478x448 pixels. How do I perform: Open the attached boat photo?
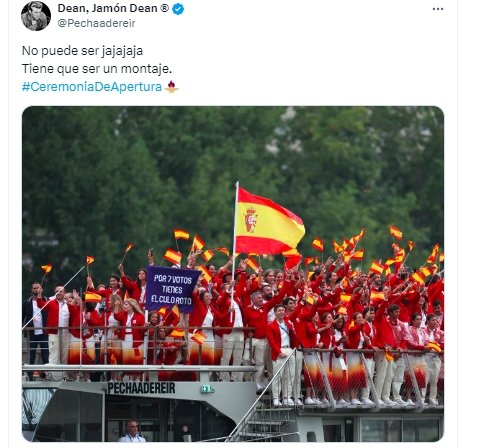pos(233,274)
